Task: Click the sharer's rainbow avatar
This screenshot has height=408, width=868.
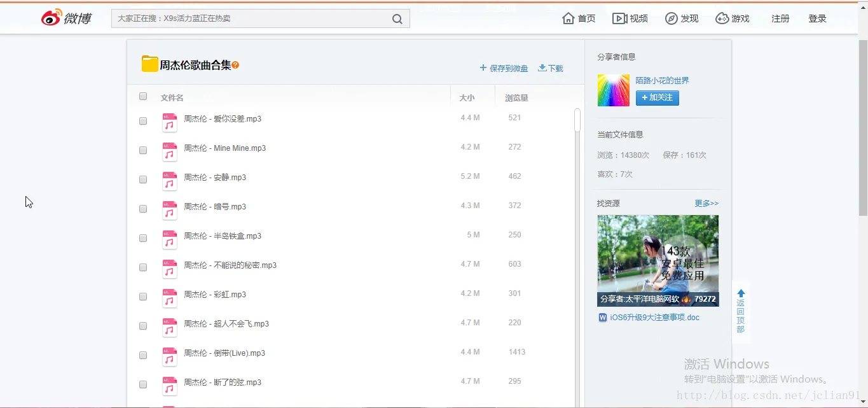Action: click(613, 90)
